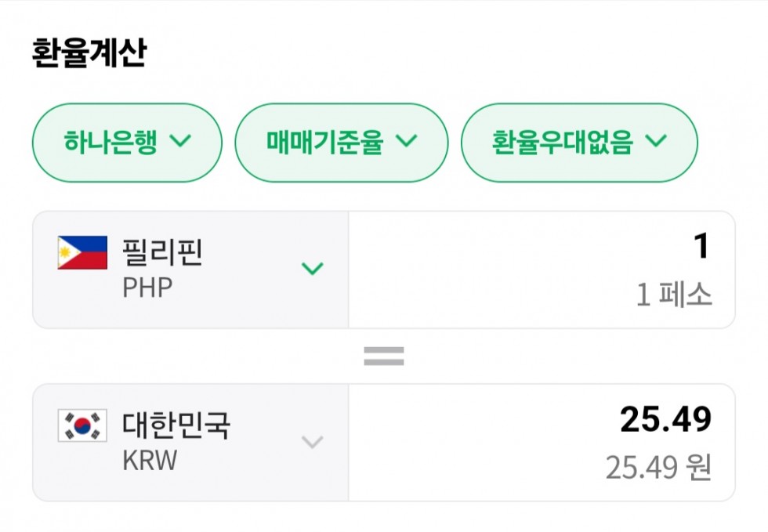Click the equals sign between currencies
The image size is (768, 532).
(x=384, y=356)
